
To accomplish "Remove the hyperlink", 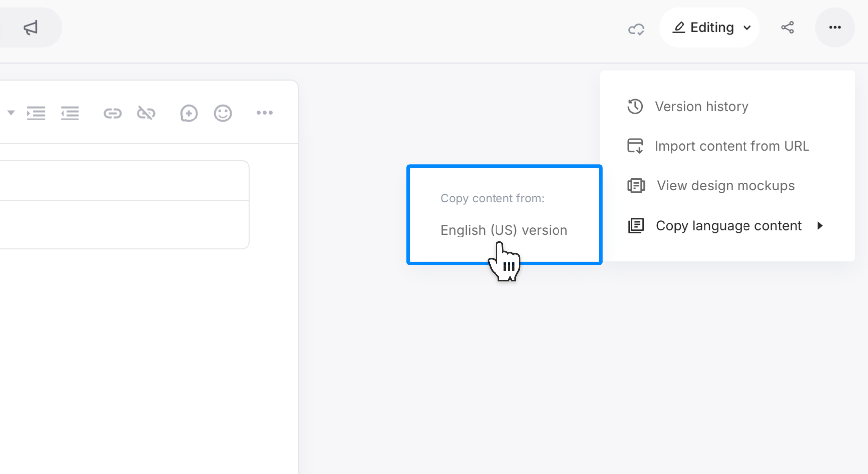I will tap(147, 113).
